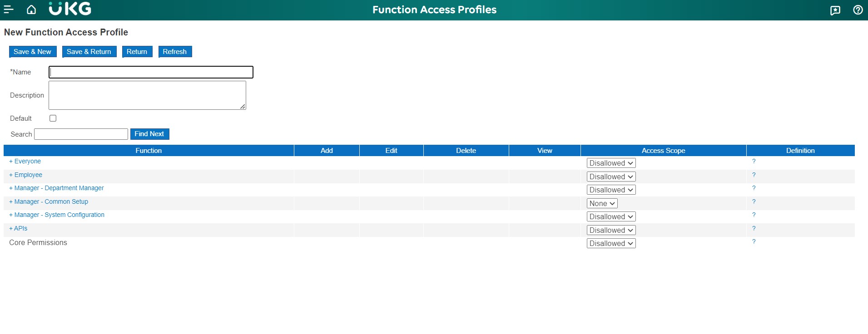The width and height of the screenshot is (868, 334).
Task: Open Manager - Common Setup None dropdown
Action: (602, 203)
